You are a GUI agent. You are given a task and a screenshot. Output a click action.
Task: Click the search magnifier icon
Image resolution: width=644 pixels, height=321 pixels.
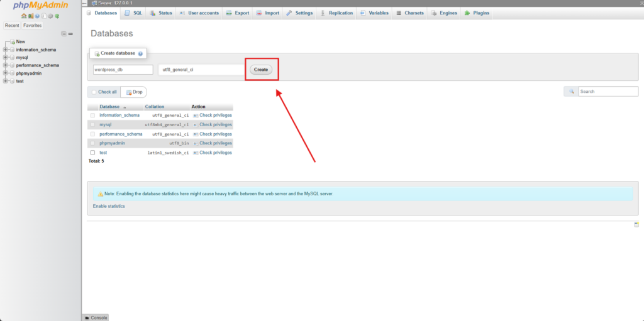(571, 92)
